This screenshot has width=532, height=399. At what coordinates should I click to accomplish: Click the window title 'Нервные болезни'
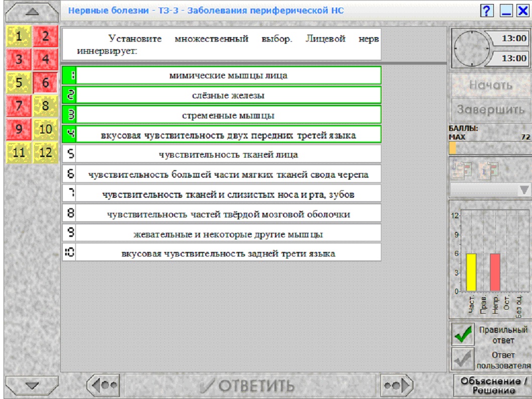(x=108, y=11)
